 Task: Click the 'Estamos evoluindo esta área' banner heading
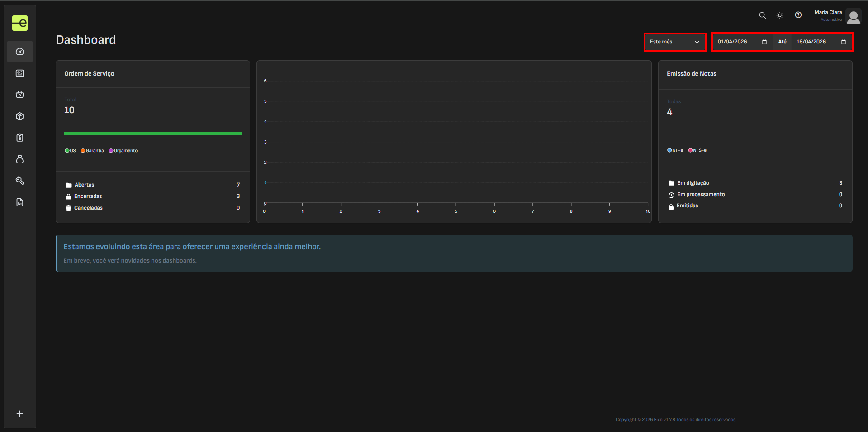192,246
